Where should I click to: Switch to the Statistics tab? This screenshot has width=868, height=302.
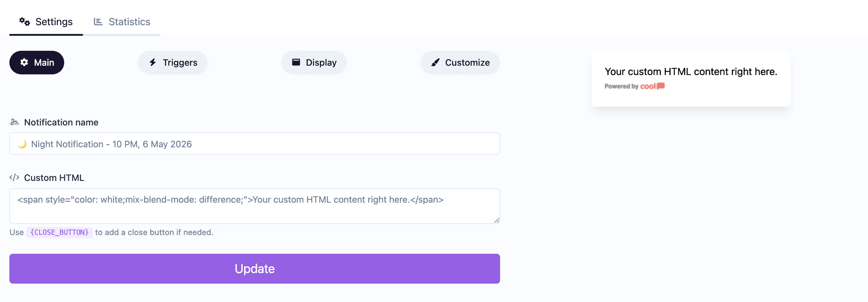[122, 22]
